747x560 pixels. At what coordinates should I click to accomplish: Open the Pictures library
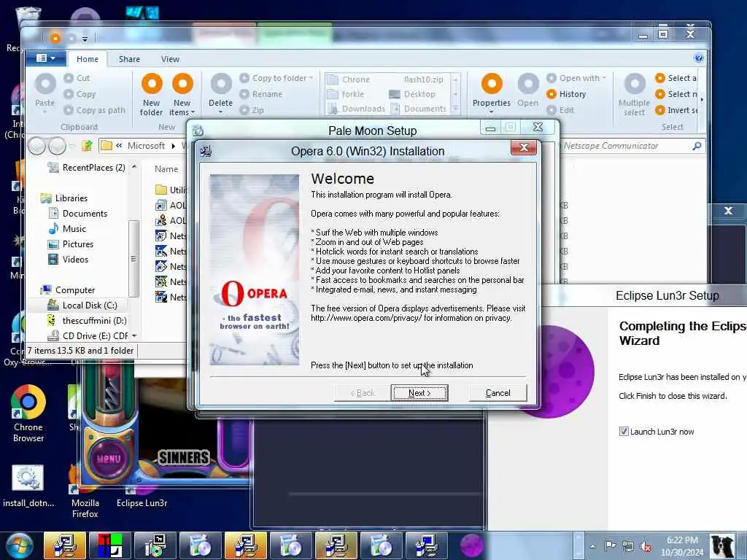click(x=71, y=244)
